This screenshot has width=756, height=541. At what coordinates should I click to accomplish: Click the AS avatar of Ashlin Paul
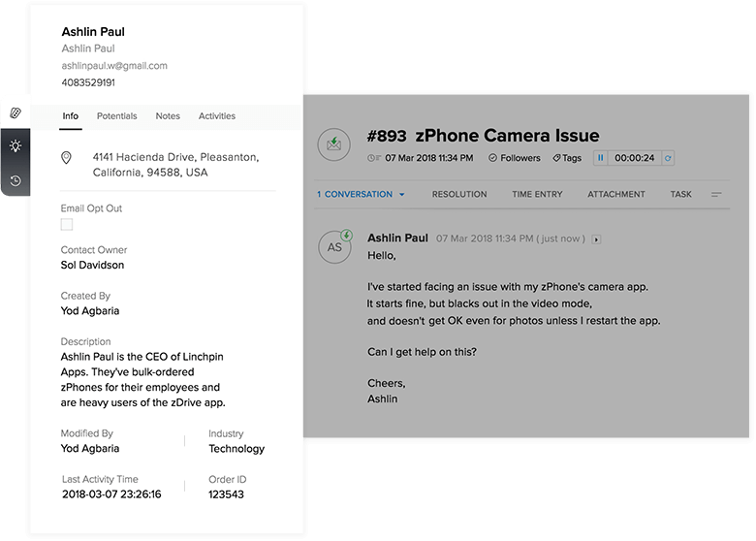[x=334, y=247]
